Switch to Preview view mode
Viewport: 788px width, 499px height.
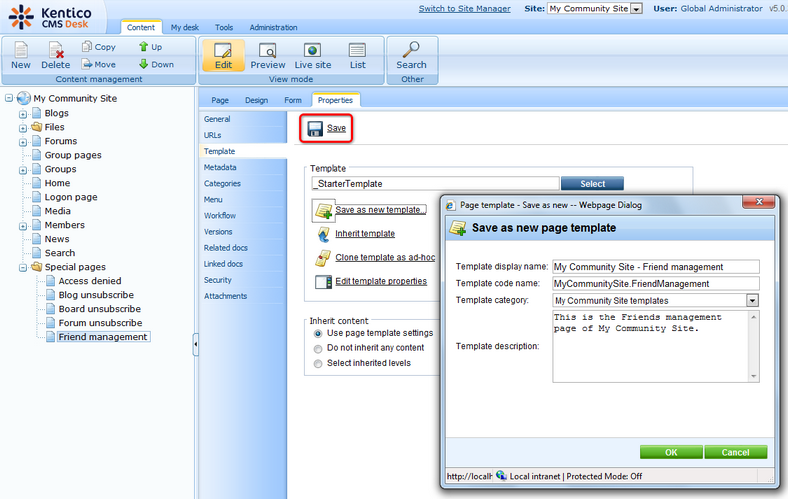coord(267,56)
